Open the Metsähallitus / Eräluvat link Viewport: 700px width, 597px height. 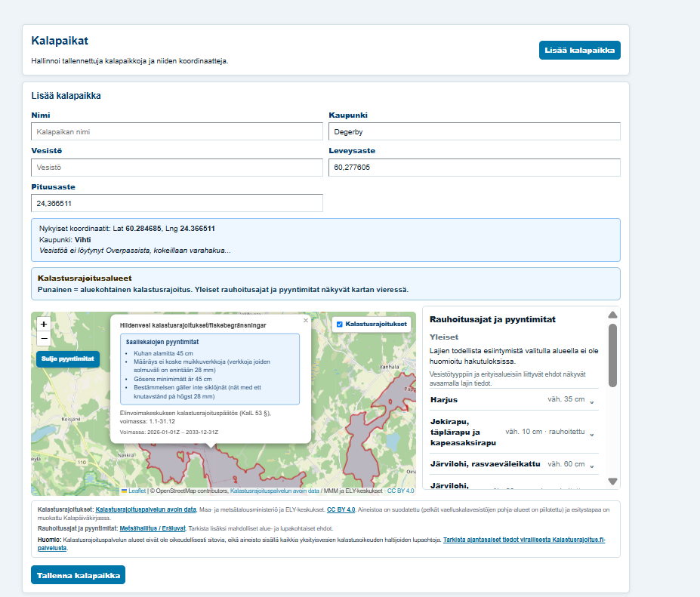coord(153,528)
